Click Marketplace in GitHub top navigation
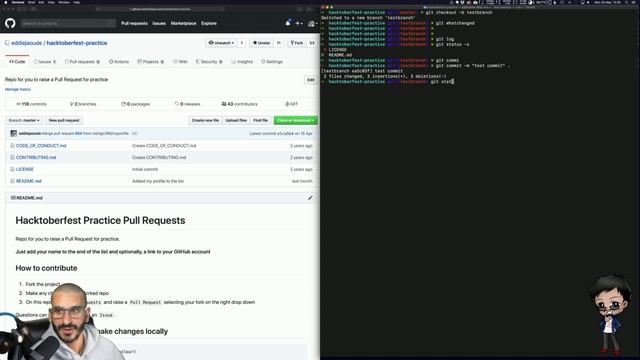640x360 pixels. point(183,23)
